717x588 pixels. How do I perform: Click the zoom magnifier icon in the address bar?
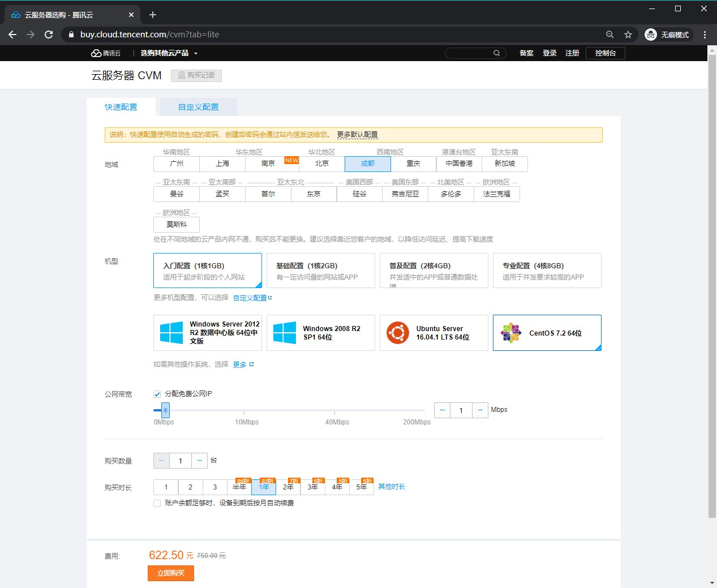point(610,35)
